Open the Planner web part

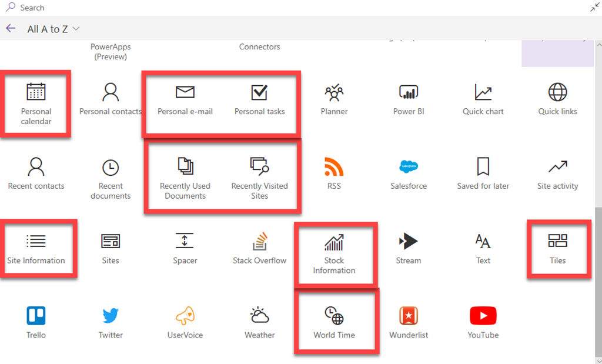point(334,100)
